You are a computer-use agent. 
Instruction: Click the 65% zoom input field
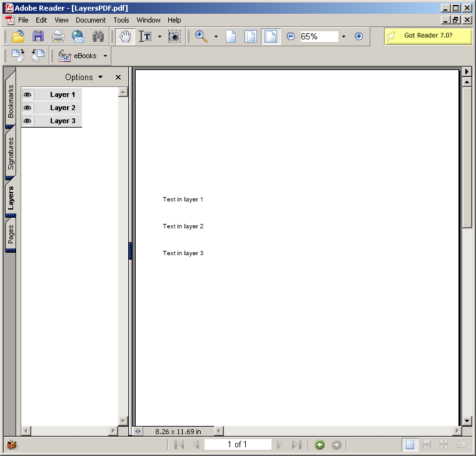[319, 36]
